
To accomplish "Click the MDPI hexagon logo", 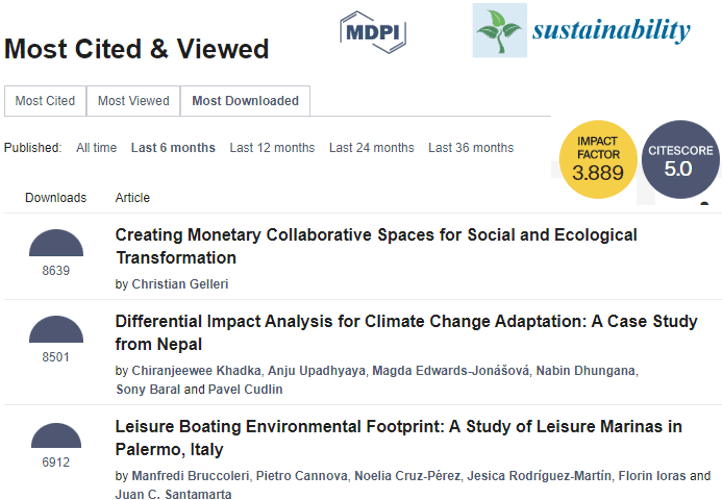I will 373,32.
